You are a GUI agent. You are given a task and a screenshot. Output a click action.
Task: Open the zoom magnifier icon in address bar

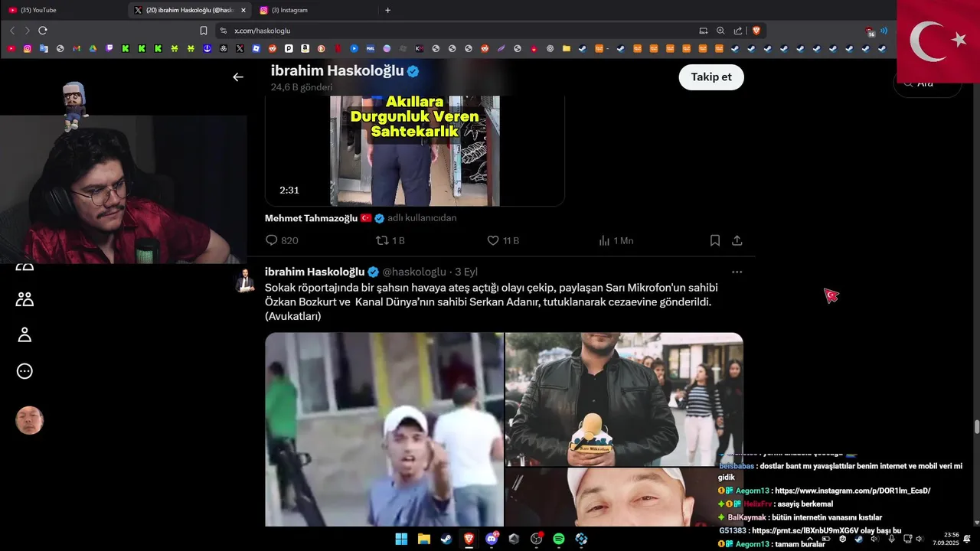[x=720, y=31]
